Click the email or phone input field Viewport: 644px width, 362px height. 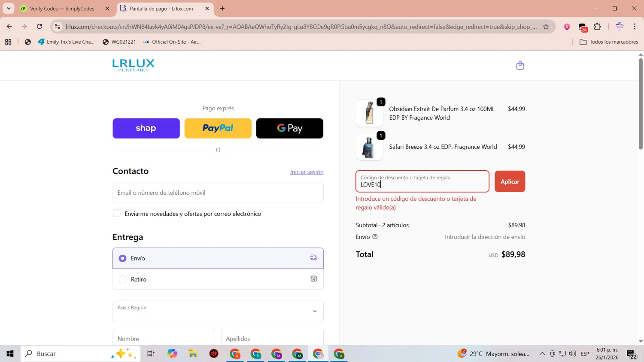(218, 193)
